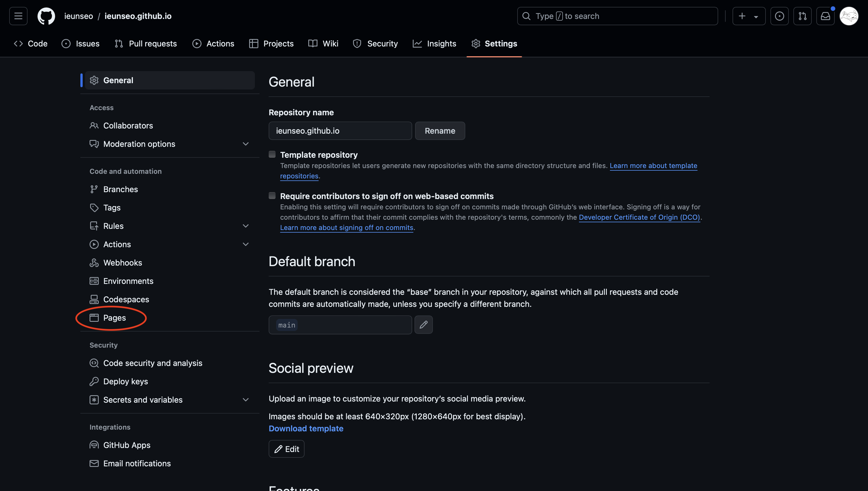Viewport: 868px width, 491px height.
Task: Switch to the Insights tab
Action: coord(434,44)
